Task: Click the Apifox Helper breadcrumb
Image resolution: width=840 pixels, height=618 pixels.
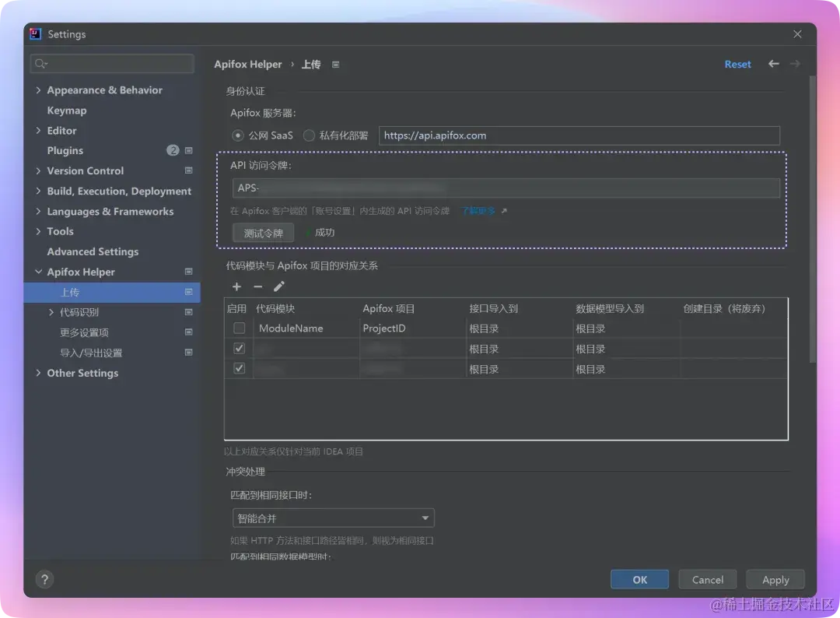Action: pyautogui.click(x=248, y=65)
